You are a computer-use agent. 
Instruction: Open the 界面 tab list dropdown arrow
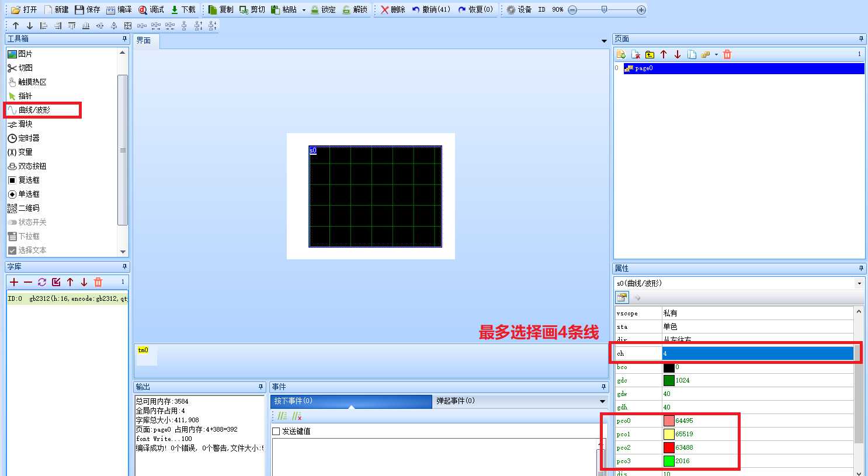click(x=604, y=41)
